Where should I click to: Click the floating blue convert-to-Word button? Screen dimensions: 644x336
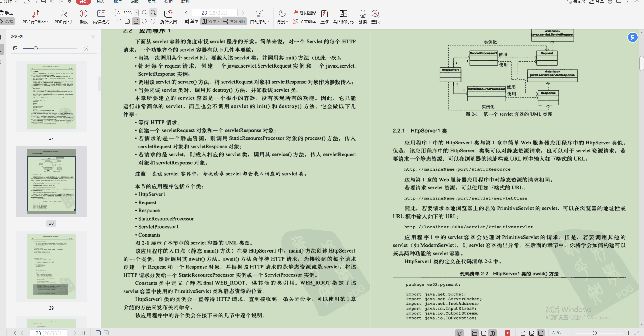point(632,37)
